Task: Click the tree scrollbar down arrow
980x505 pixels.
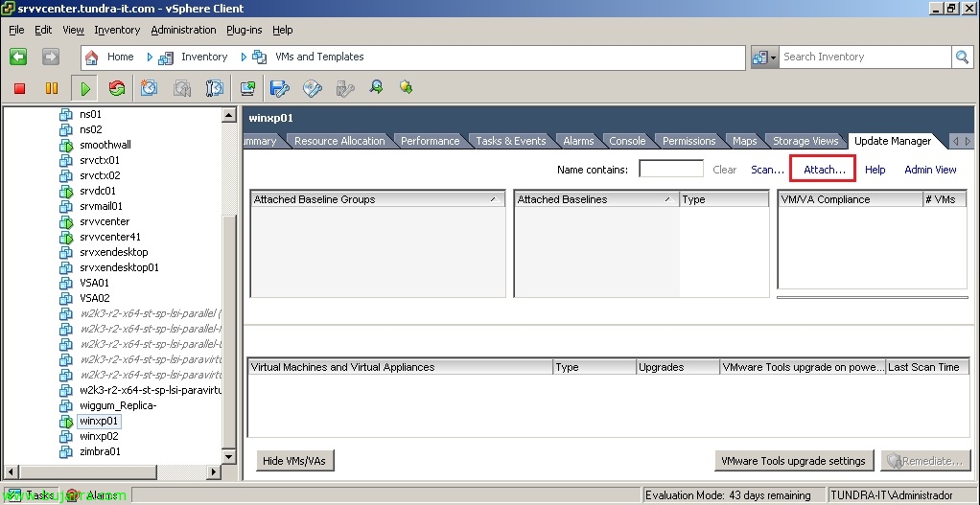Action: (229, 457)
